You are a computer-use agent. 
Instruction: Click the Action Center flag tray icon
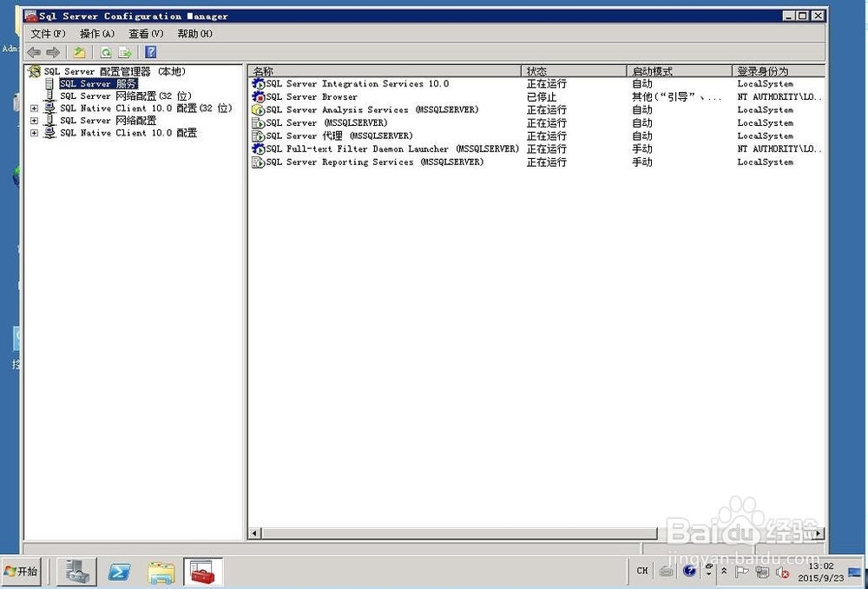(x=742, y=572)
